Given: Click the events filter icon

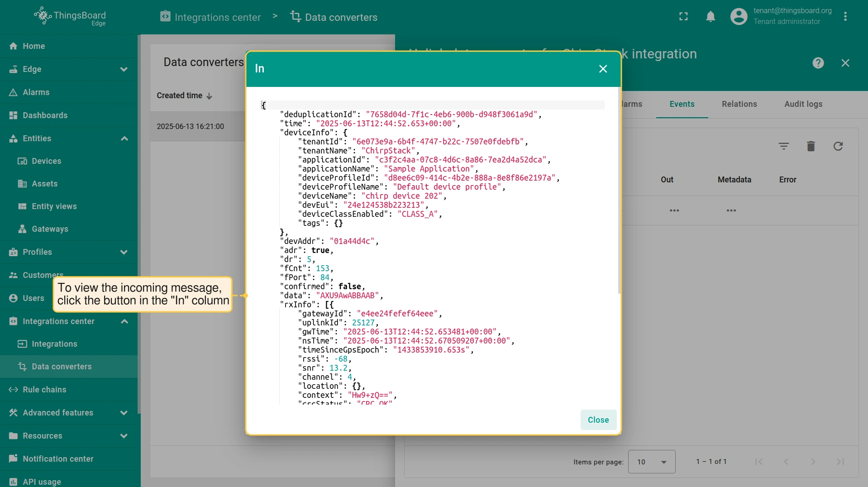Looking at the screenshot, I should [784, 146].
